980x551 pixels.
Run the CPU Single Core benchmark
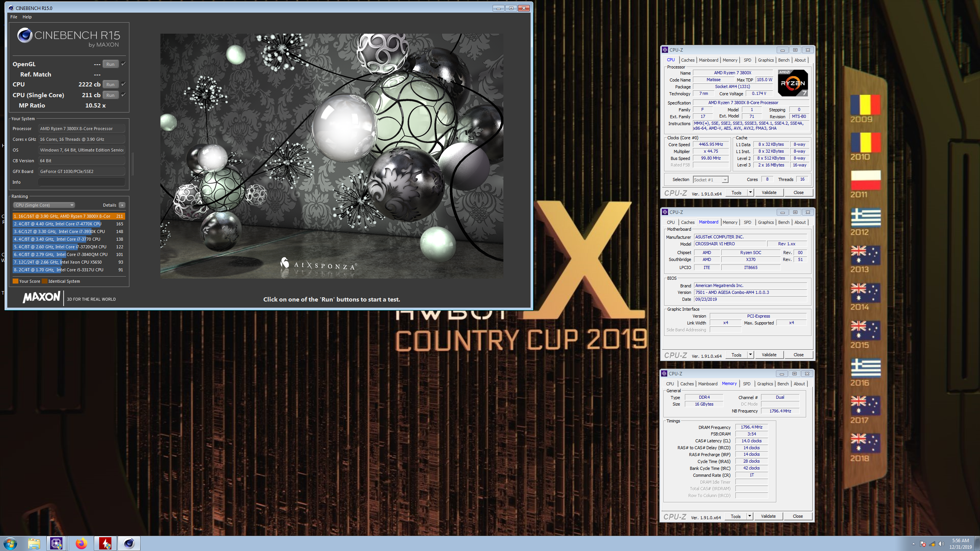111,95
